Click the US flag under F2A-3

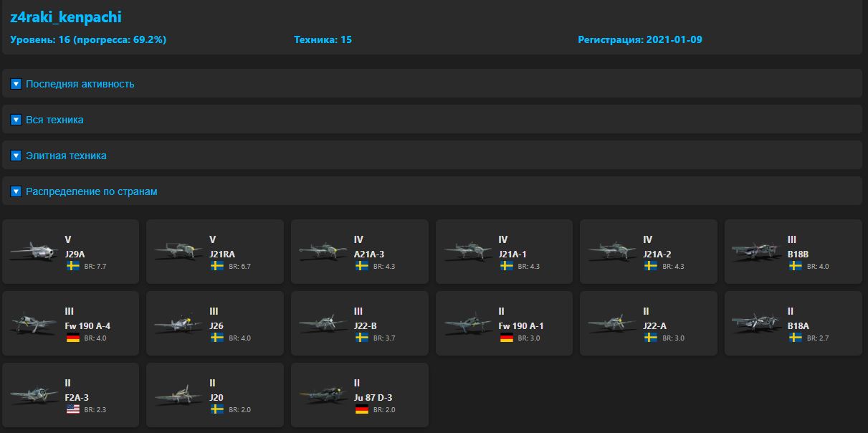click(x=73, y=409)
